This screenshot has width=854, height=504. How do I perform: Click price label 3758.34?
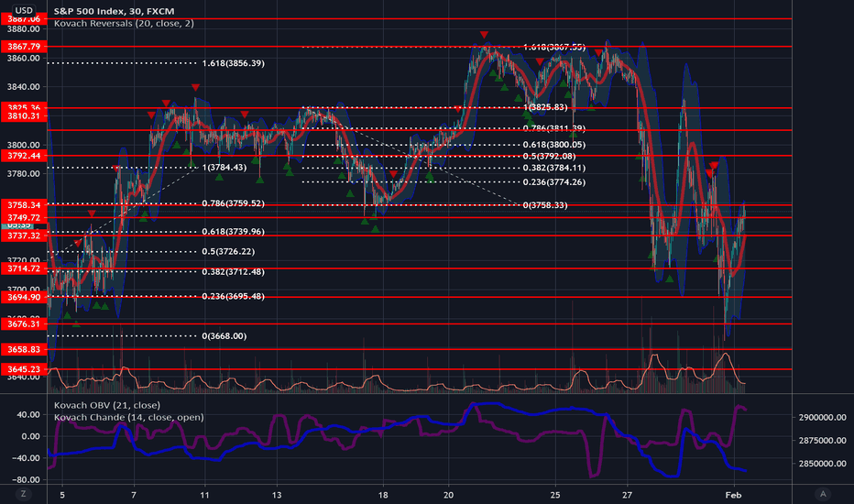click(x=24, y=205)
